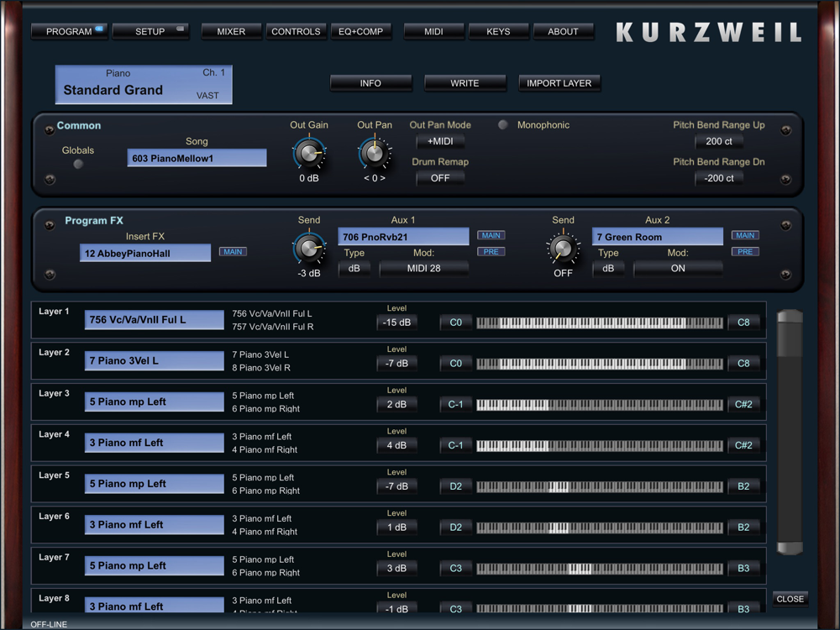Click the Aux 2 Send knob
Viewport: 840px width, 630px height.
point(563,249)
